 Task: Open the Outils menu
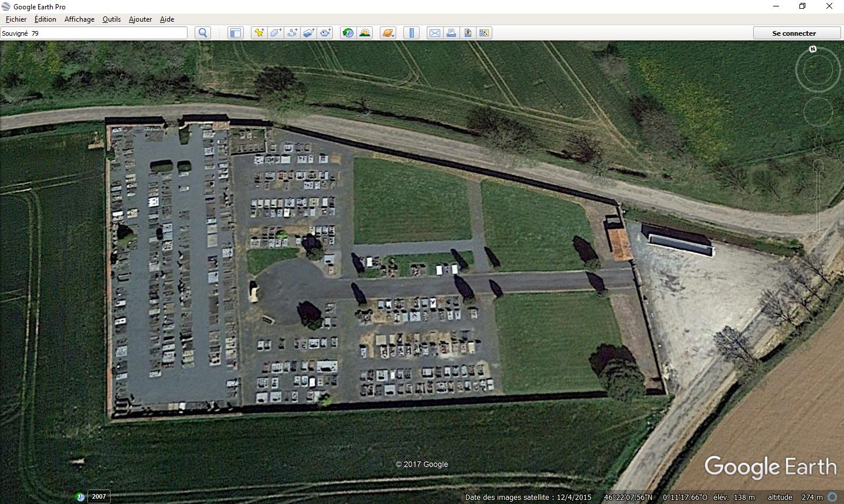coord(111,19)
